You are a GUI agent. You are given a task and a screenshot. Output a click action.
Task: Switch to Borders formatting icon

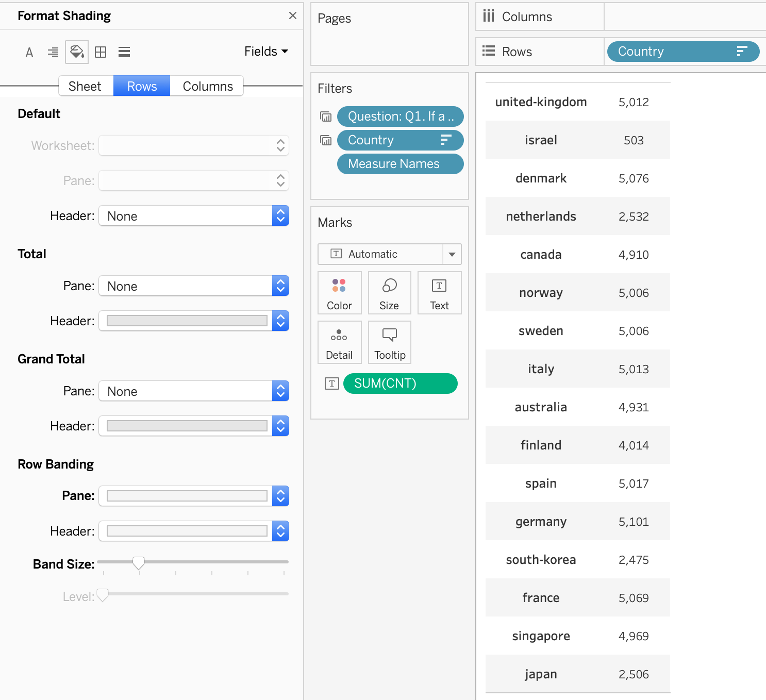(x=101, y=52)
